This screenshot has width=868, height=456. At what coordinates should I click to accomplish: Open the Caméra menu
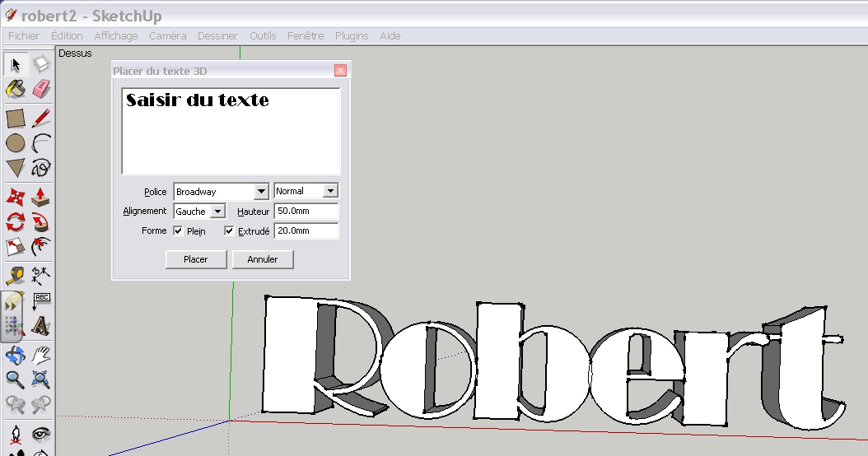point(168,36)
